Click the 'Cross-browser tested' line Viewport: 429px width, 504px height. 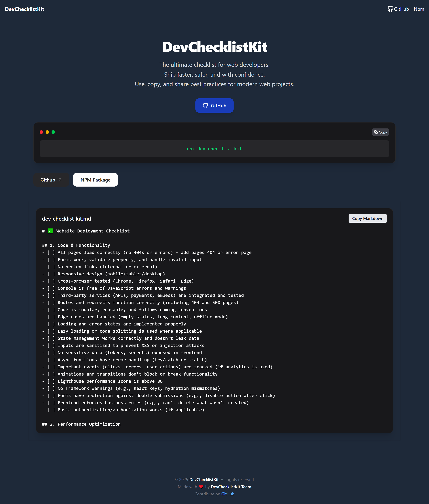tap(118, 281)
